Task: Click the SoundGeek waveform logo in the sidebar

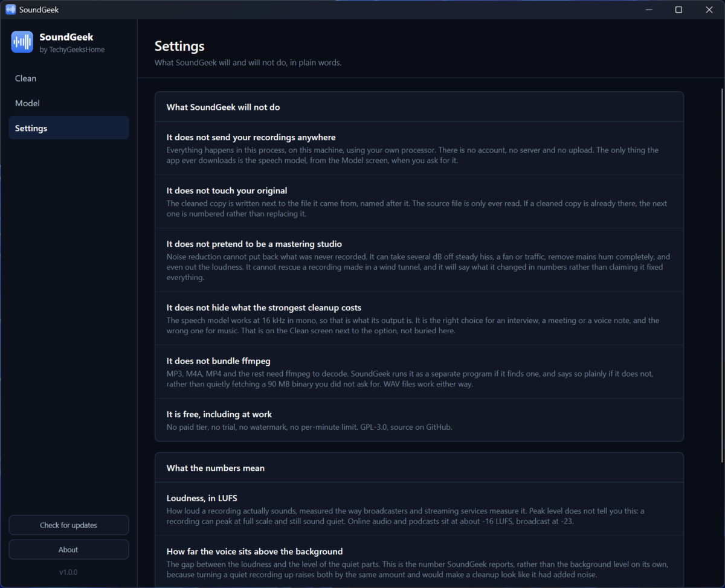Action: (22, 42)
